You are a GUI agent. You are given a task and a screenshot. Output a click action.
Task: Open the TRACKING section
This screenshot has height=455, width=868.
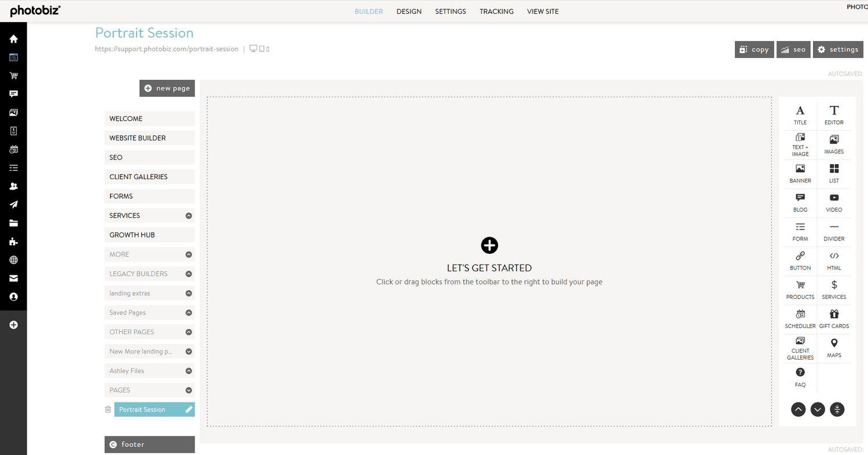pyautogui.click(x=496, y=11)
